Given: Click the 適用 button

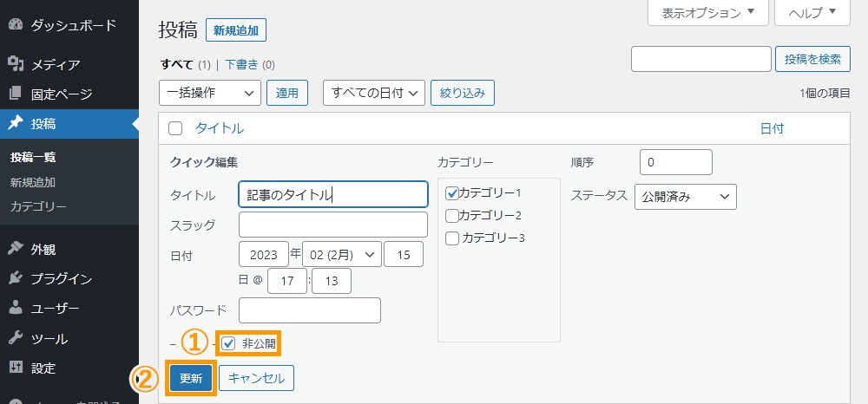Looking at the screenshot, I should [287, 93].
